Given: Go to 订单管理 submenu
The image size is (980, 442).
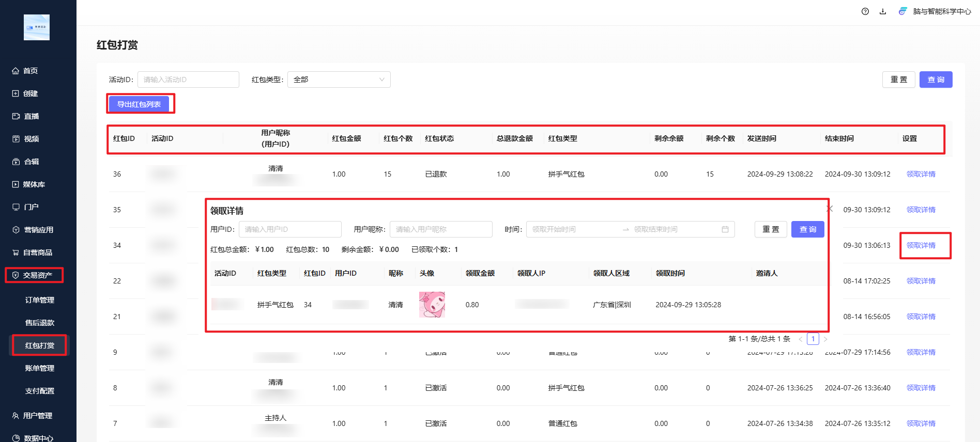Looking at the screenshot, I should pos(40,300).
